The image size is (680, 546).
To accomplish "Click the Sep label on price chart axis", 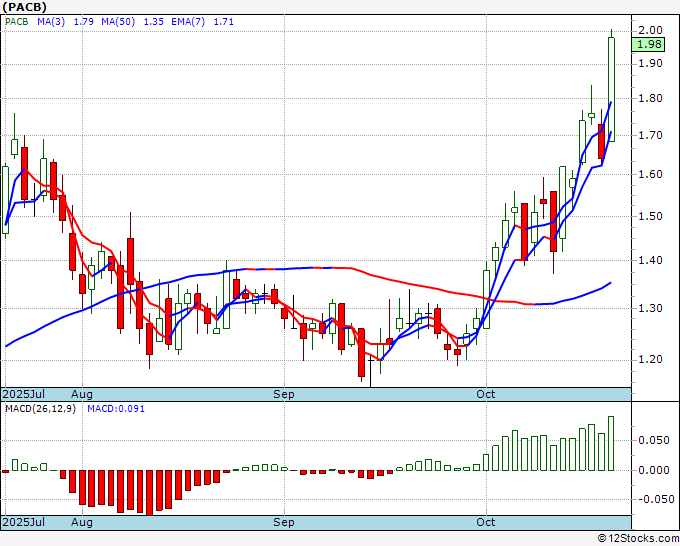I will tap(284, 394).
